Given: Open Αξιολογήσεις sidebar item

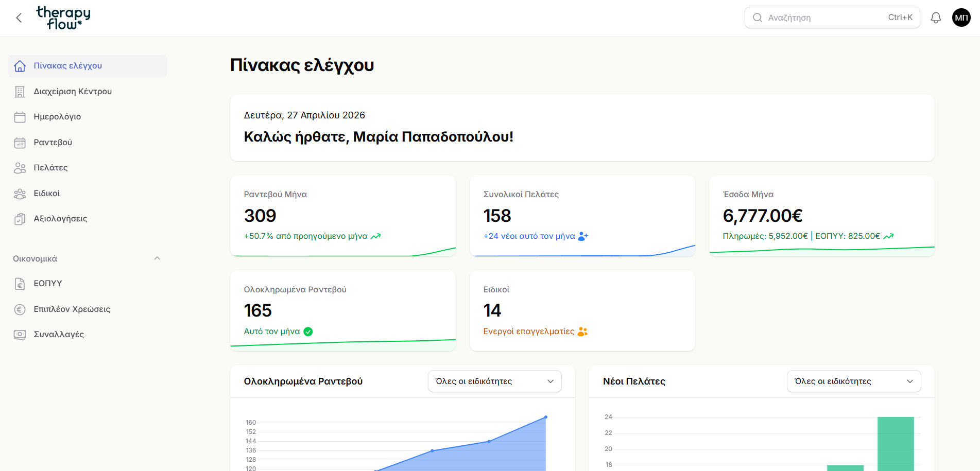Looking at the screenshot, I should 88,219.
